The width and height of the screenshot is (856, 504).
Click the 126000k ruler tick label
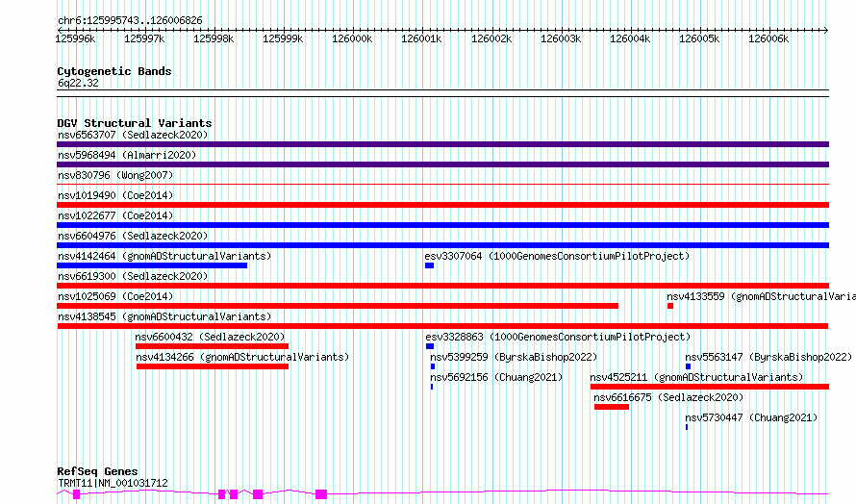(352, 38)
